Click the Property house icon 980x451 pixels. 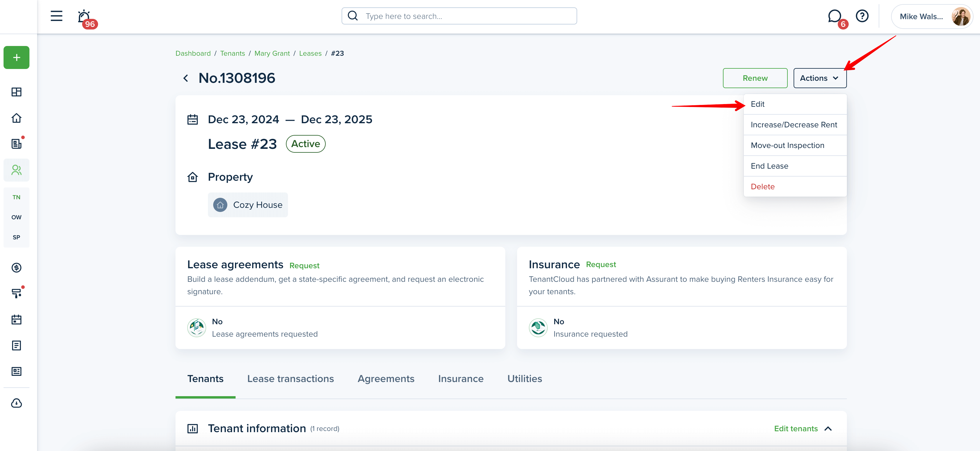click(x=193, y=177)
